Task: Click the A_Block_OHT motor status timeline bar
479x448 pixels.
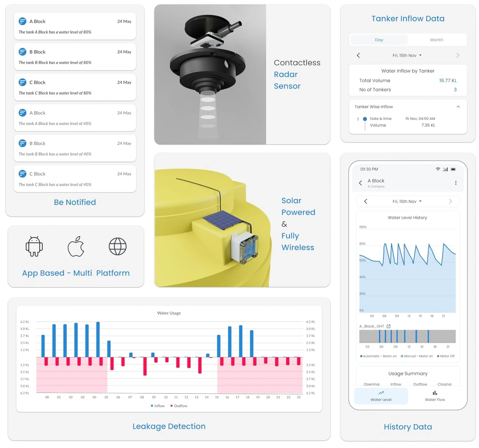Action: (x=407, y=336)
